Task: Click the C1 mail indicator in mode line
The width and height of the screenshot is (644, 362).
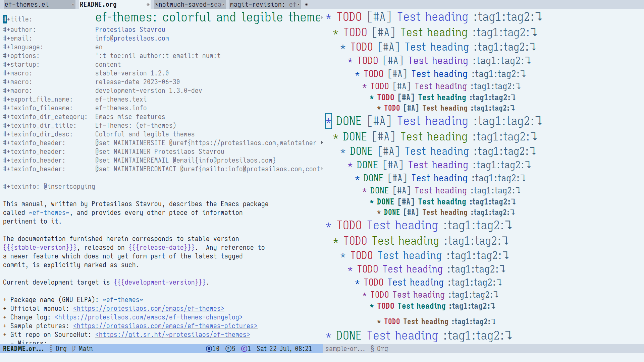Action: tap(246, 349)
